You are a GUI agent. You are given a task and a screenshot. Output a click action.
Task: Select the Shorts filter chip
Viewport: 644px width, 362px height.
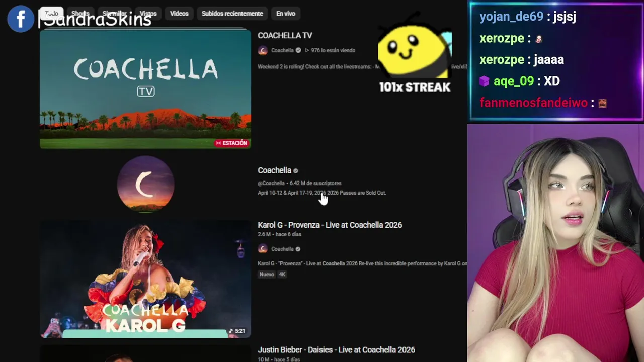tap(80, 14)
